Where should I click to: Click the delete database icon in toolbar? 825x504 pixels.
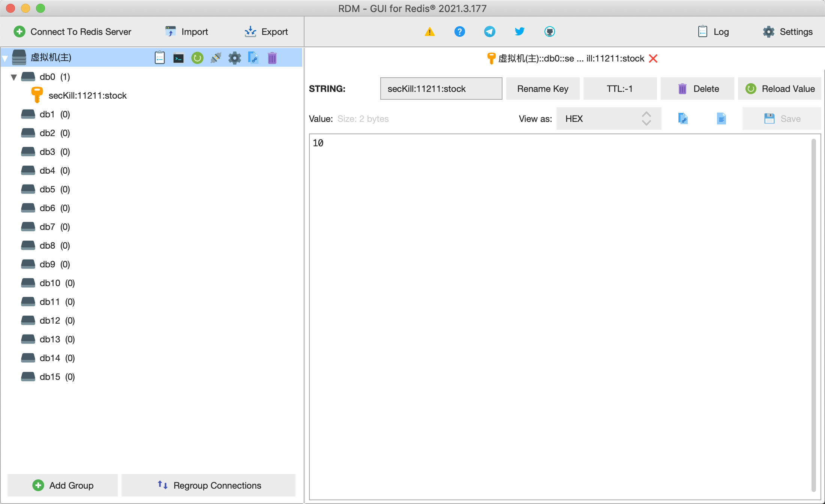coord(273,58)
